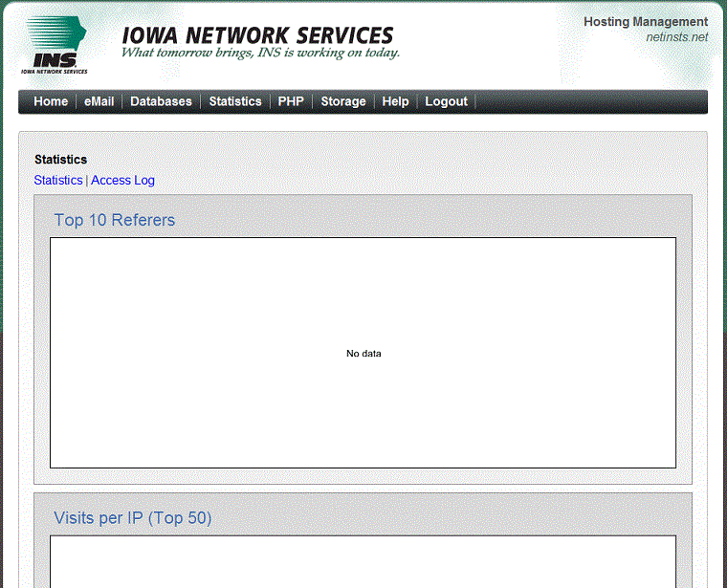Screen dimensions: 727x588
Task: Open the PHP menu item
Action: pos(291,101)
